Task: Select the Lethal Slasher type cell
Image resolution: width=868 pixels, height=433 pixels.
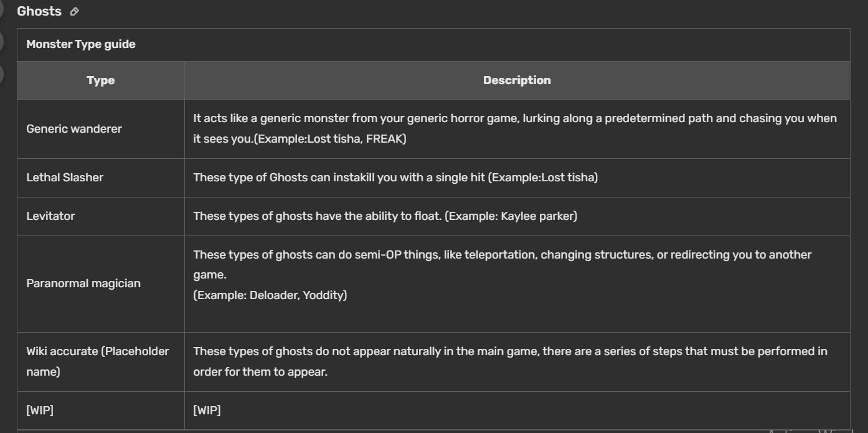Action: (x=65, y=178)
